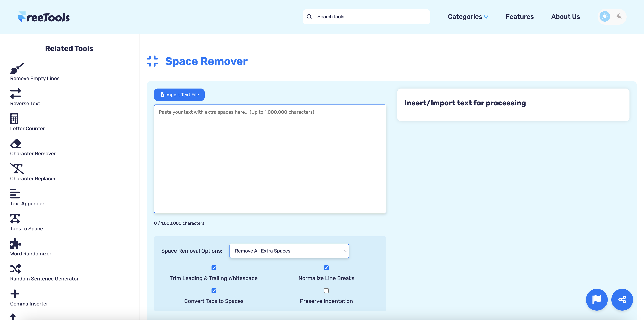Open the Space Removal Options dropdown
Viewport: 644px width, 320px height.
289,251
